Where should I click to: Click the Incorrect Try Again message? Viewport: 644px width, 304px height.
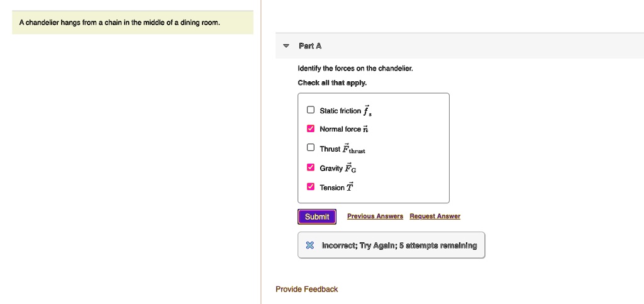(399, 245)
